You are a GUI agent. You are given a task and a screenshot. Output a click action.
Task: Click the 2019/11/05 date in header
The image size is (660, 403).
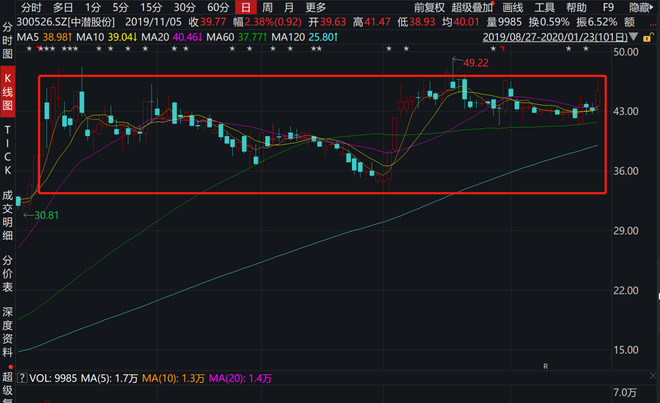(153, 22)
